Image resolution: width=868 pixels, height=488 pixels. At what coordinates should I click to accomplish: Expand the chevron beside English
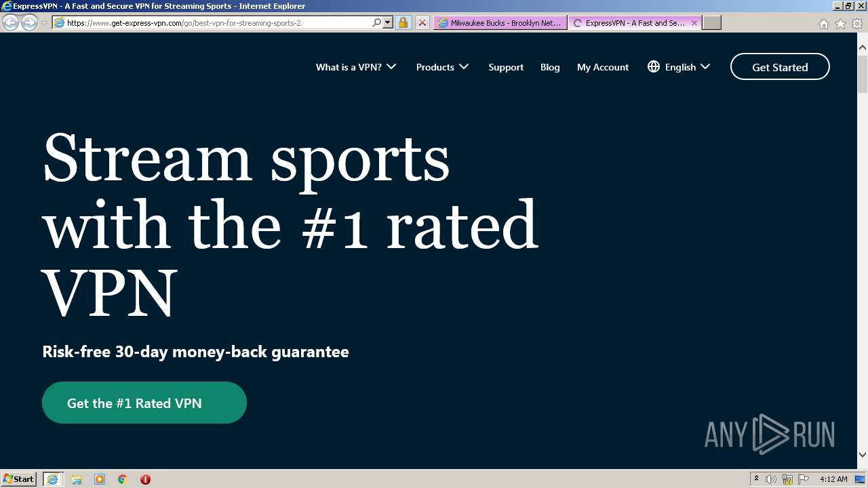pos(705,67)
